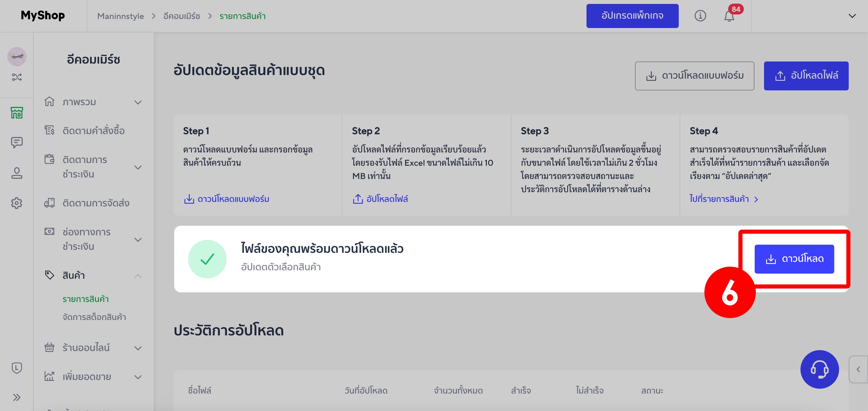Open the info circle icon in top bar

coord(700,16)
